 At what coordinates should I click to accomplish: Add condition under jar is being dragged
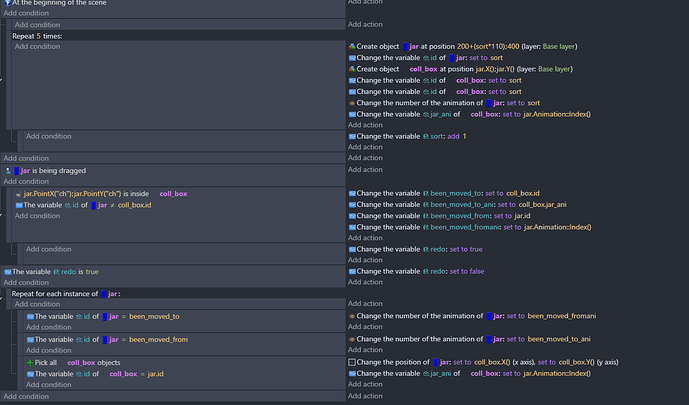(x=26, y=181)
